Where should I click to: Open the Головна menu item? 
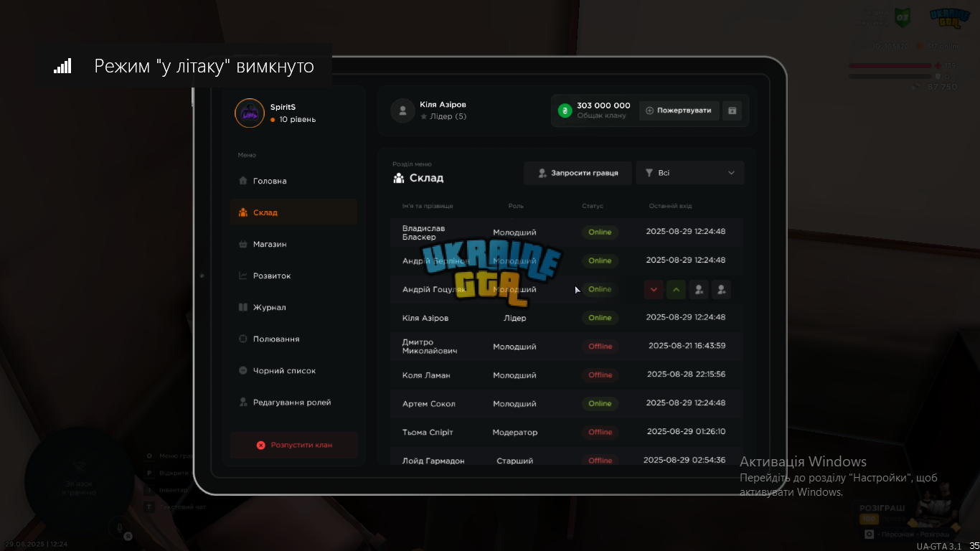293,181
